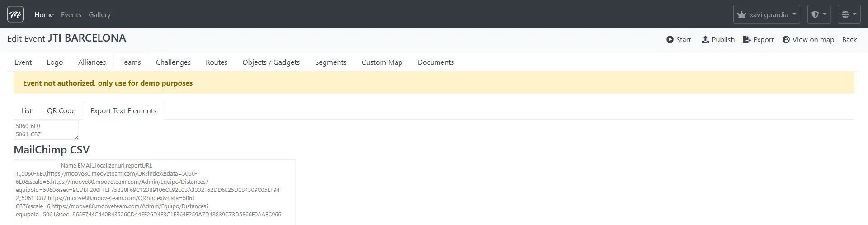Switch to the Alliances tab
The height and width of the screenshot is (225, 868).
(x=92, y=62)
